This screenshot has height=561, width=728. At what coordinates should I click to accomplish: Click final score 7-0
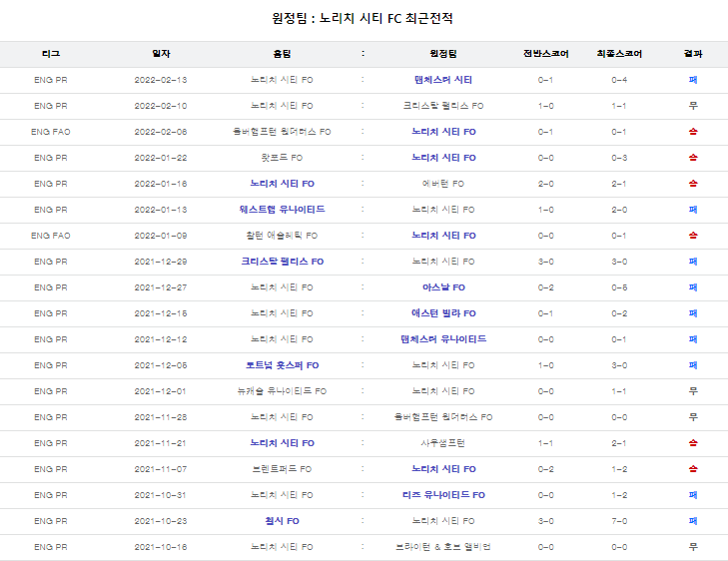(x=619, y=521)
